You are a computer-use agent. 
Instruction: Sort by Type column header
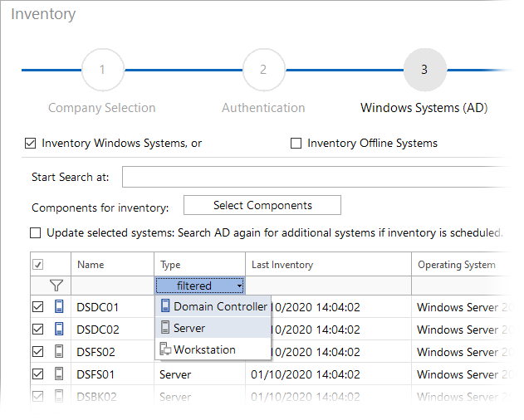tap(199, 264)
